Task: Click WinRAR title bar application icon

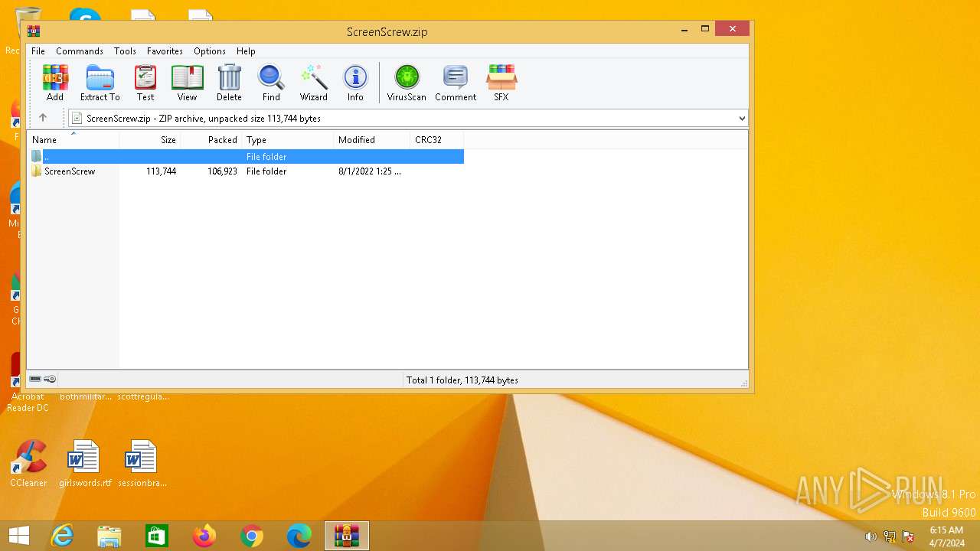Action: [x=34, y=31]
